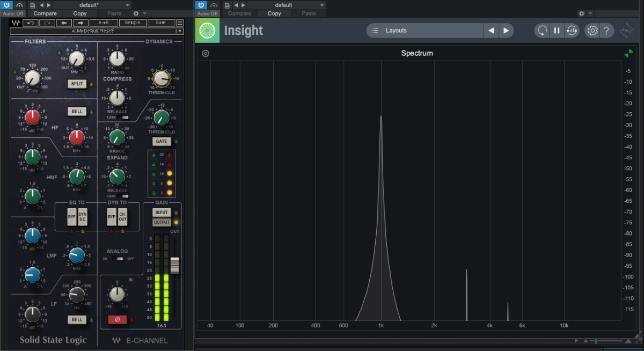Screen dimensions: 644x351
Task: Select OUTPUT metering in GAIN section
Action: (x=162, y=222)
